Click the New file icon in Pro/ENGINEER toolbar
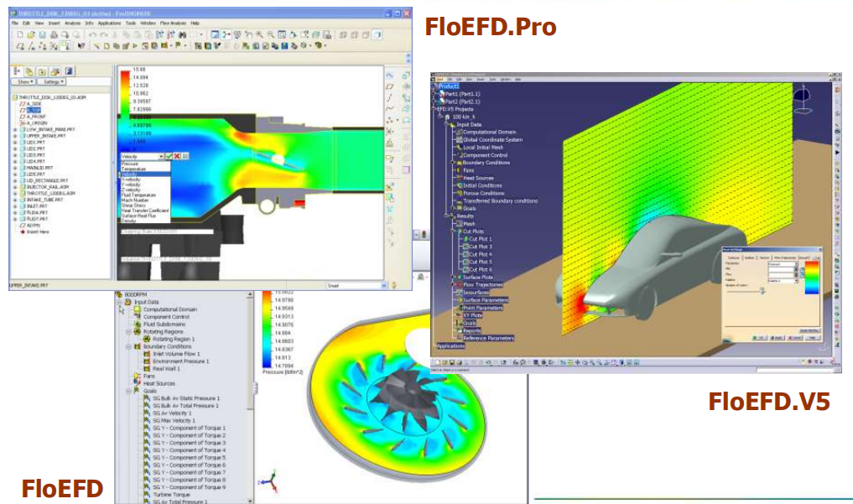This screenshot has height=504, width=853. pos(18,35)
